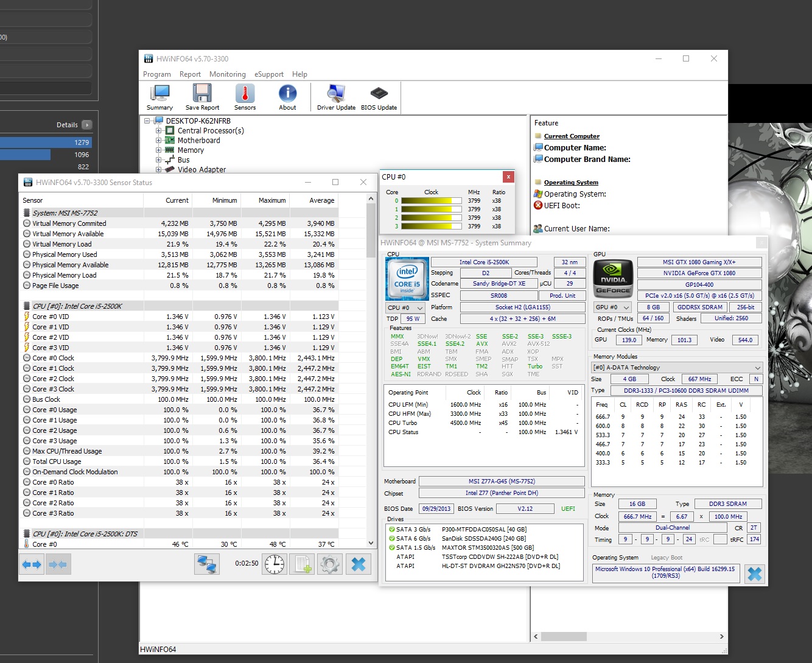Screen dimensions: 812x663
Task: Expand the Memory tree node
Action: (x=158, y=150)
